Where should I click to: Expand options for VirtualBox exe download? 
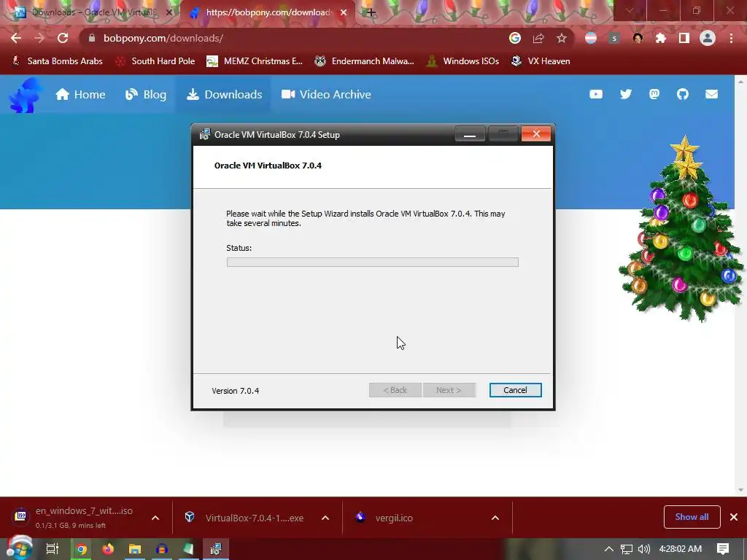(x=325, y=518)
